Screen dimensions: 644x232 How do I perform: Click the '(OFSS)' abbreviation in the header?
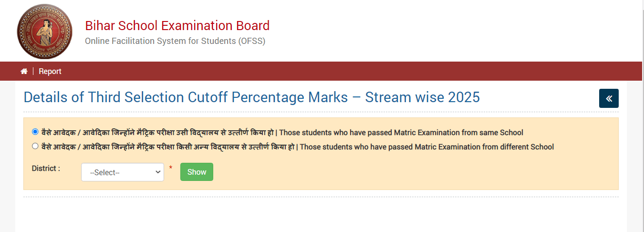click(251, 41)
